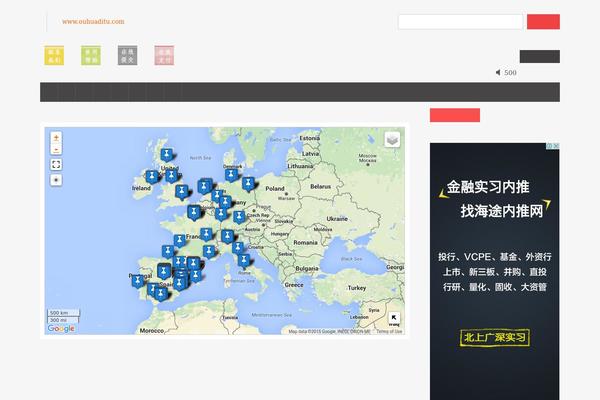Toggle fullscreen map view
Viewport: 600px width, 400px height.
(56, 165)
